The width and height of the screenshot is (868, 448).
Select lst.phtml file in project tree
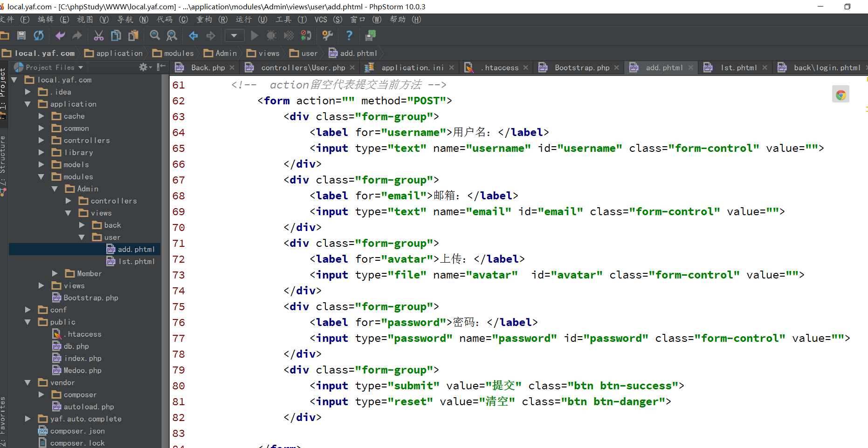(136, 261)
